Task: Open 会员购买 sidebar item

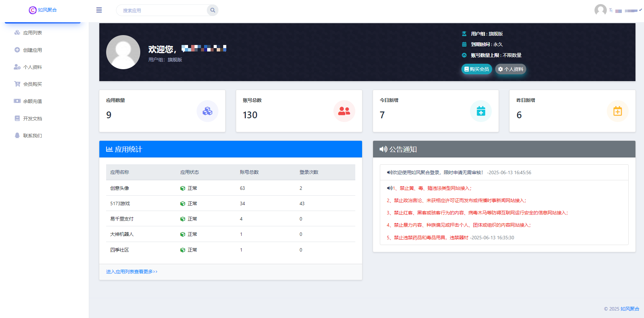Action: (32, 84)
